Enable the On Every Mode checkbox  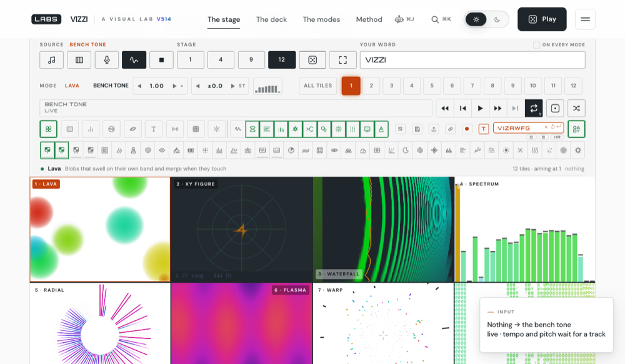[x=536, y=45]
